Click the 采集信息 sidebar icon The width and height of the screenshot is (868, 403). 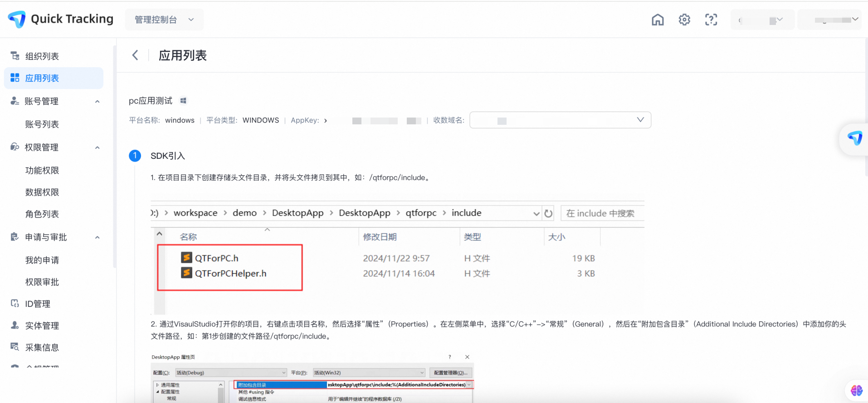click(15, 347)
